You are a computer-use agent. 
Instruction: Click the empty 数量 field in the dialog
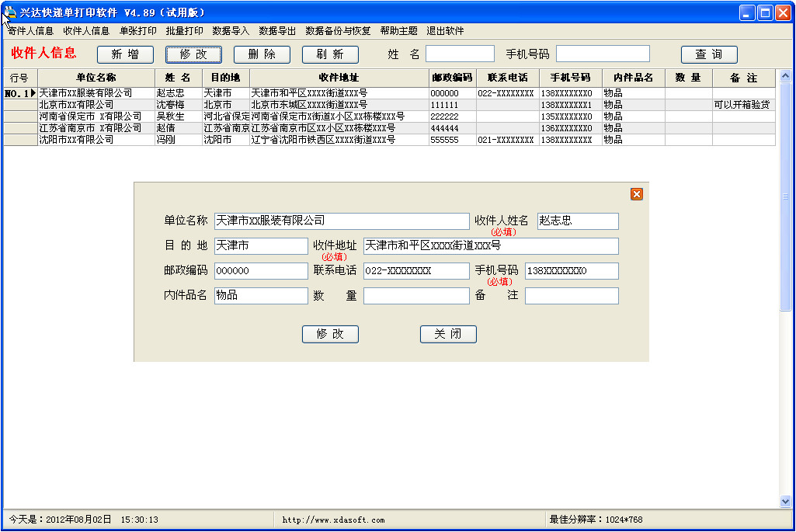coord(416,295)
